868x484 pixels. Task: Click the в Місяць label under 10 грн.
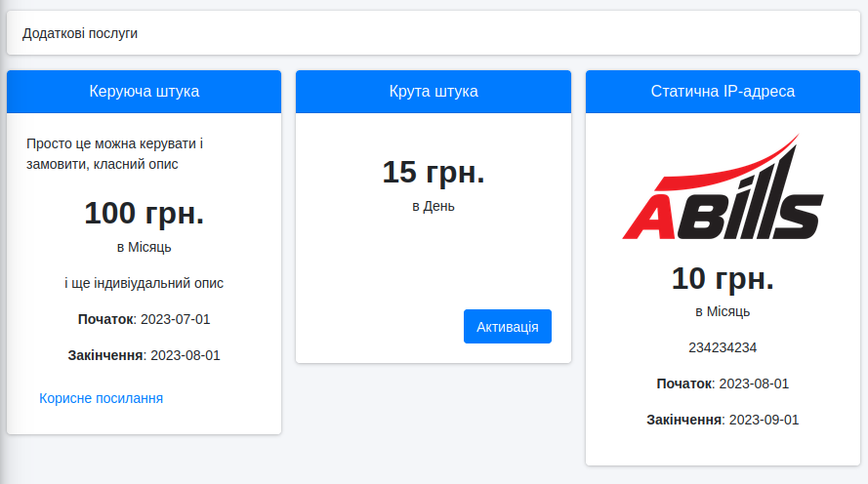click(x=723, y=311)
